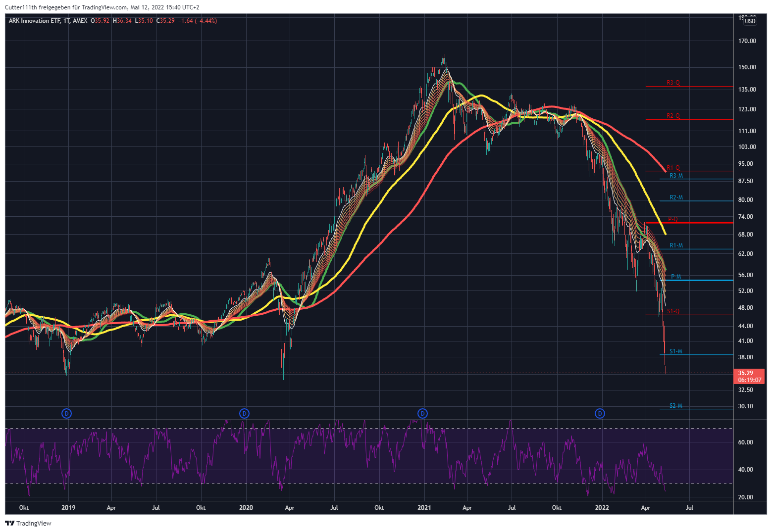Click the change value −1.64 (−4.44%)
Viewport: 772px width, 532px height.
[198, 21]
